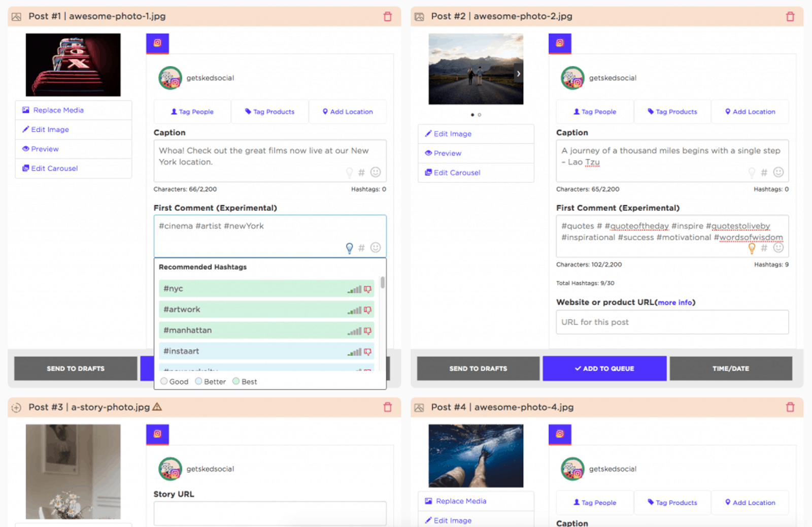Click Add Location in Post #2
The height and width of the screenshot is (527, 812).
[x=750, y=112]
